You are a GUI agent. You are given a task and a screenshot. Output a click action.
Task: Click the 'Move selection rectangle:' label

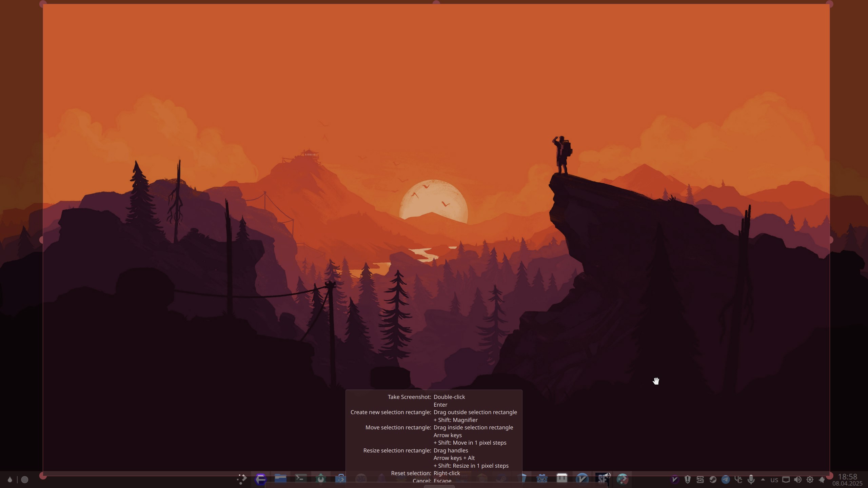tap(398, 427)
